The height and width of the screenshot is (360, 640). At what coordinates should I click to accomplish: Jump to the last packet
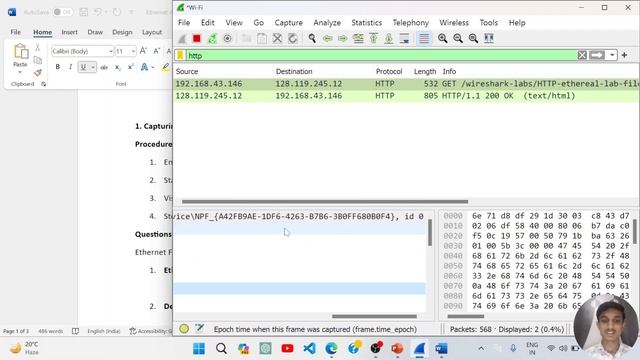(x=389, y=38)
